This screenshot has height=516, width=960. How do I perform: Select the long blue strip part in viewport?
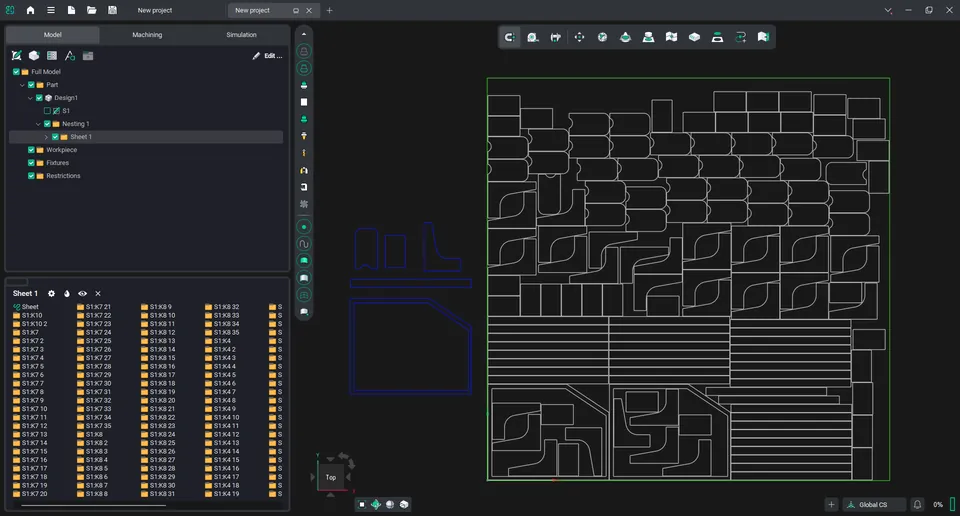[411, 283]
